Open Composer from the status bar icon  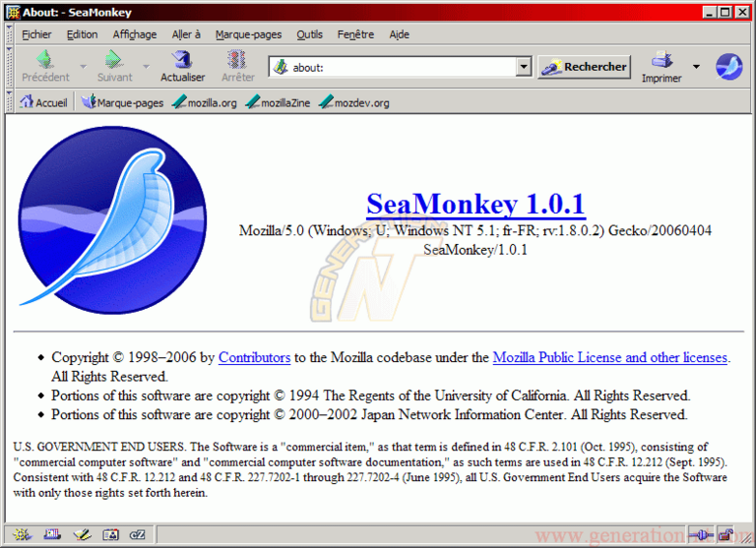[x=82, y=534]
